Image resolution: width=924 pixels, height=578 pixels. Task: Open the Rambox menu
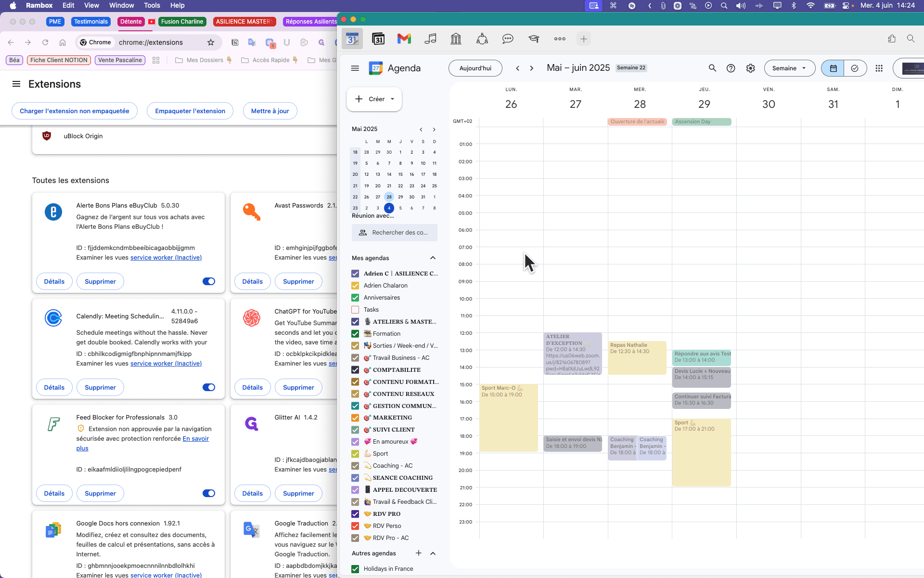point(39,5)
